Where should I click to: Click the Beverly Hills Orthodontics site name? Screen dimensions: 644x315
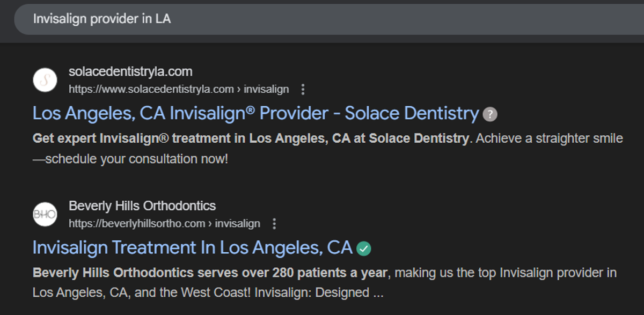click(x=142, y=206)
